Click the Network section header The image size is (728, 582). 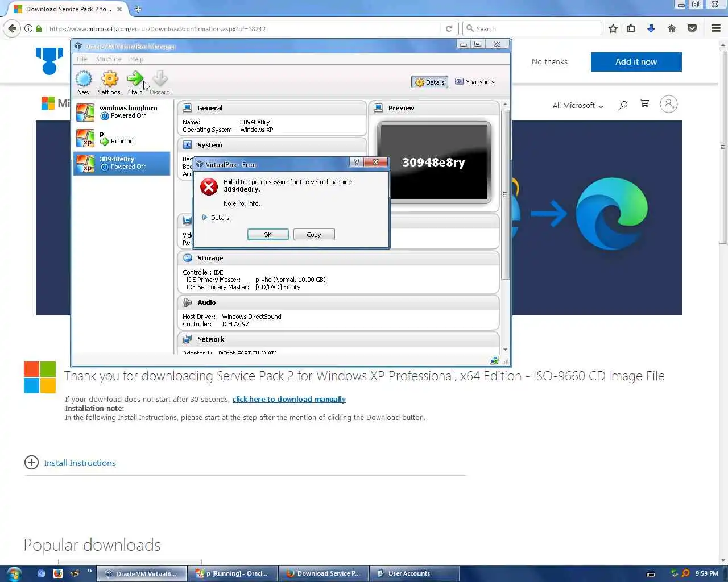[x=338, y=339]
